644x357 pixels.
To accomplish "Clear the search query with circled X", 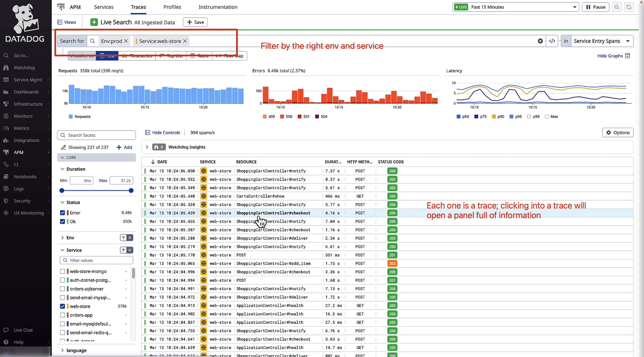I will click(540, 41).
